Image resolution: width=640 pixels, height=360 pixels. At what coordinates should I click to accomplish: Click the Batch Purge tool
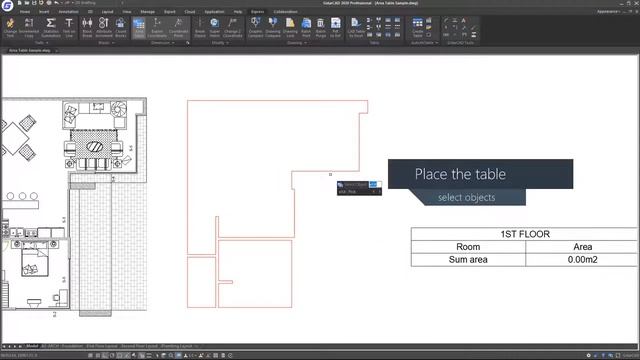pos(321,28)
